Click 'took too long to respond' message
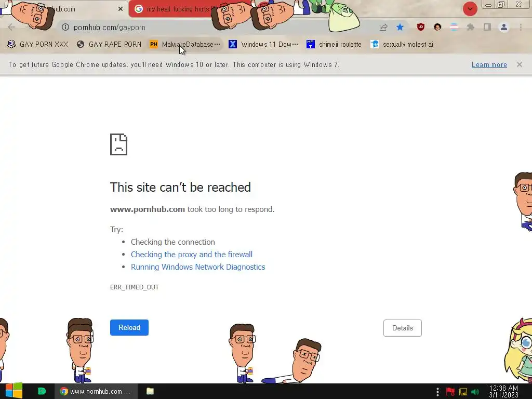532x399 pixels. pyautogui.click(x=231, y=209)
